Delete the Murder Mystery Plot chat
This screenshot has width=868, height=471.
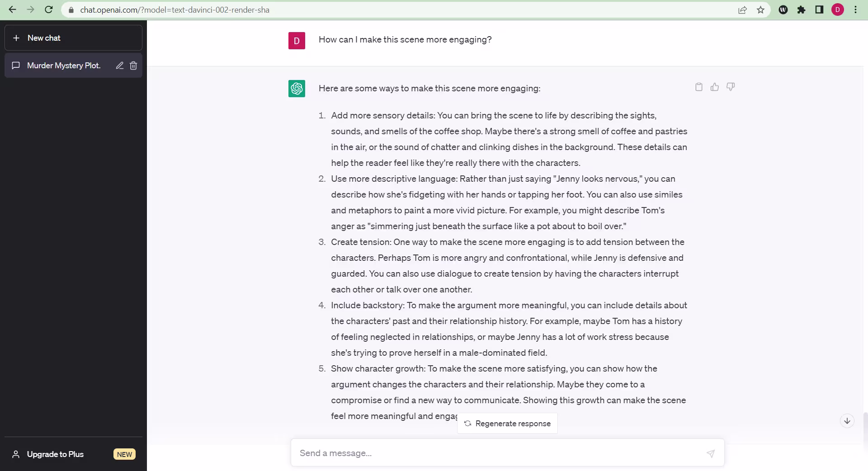tap(133, 66)
